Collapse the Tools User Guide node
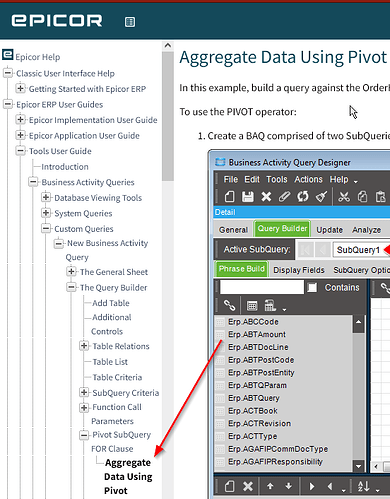390x499 pixels. pos(20,151)
